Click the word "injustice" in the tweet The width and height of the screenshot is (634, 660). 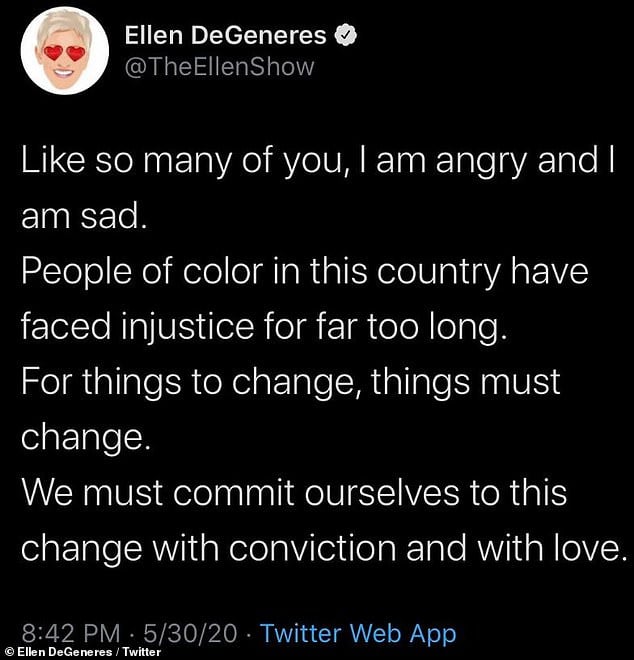coord(187,327)
